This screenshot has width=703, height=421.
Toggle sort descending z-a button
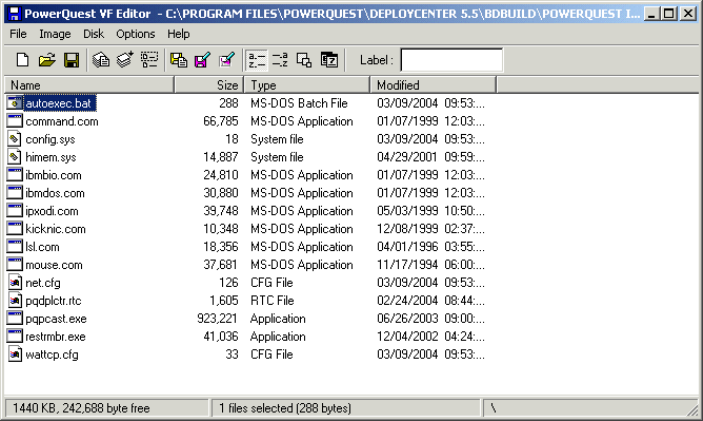[280, 60]
